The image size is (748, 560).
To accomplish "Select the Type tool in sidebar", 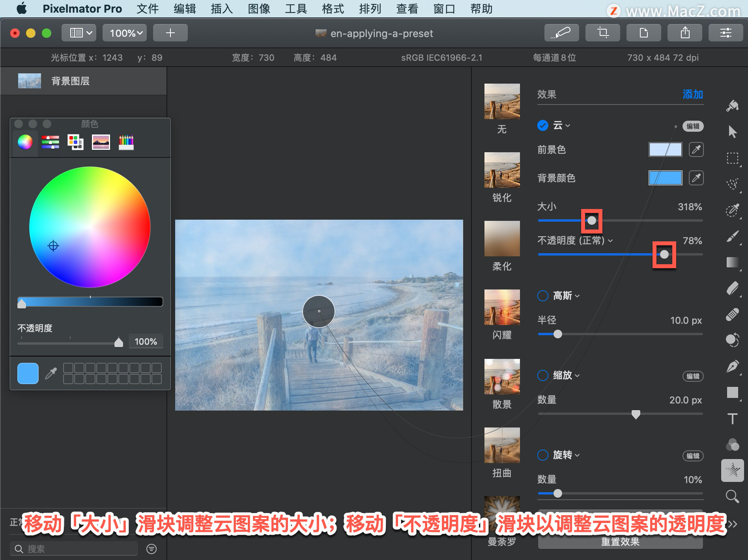I will [733, 419].
